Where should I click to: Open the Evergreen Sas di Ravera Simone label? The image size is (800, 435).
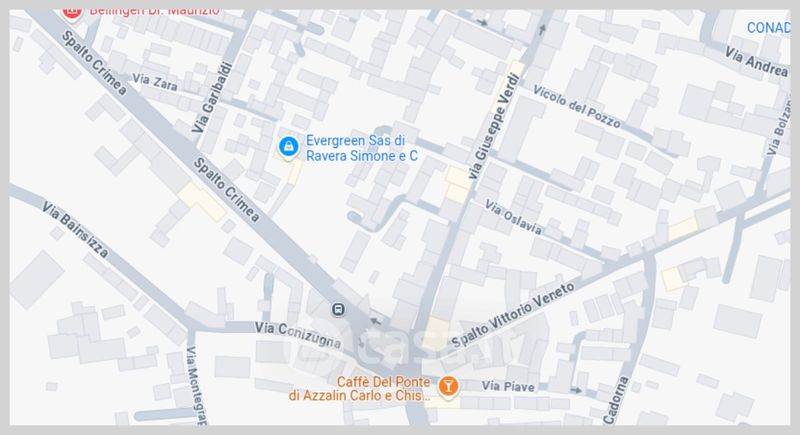click(x=362, y=148)
